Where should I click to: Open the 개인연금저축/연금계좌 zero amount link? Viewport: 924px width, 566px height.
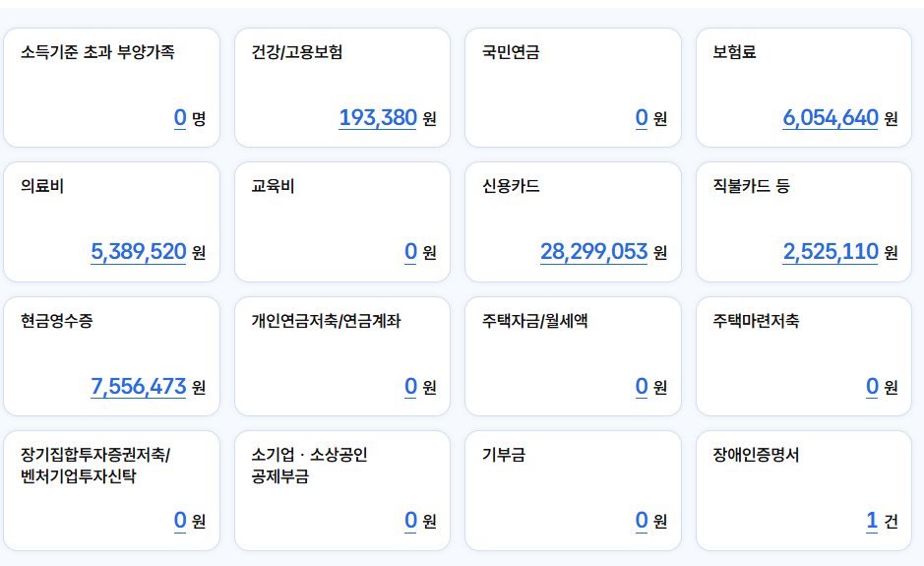pos(411,386)
